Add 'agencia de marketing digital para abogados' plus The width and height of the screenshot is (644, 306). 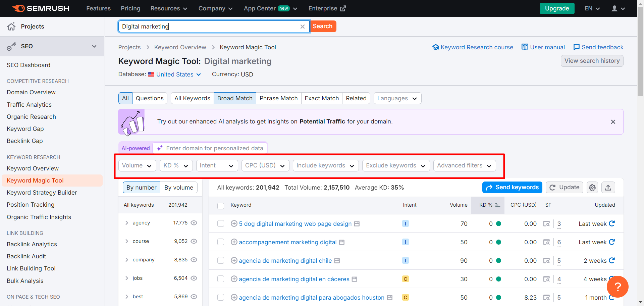(x=234, y=297)
